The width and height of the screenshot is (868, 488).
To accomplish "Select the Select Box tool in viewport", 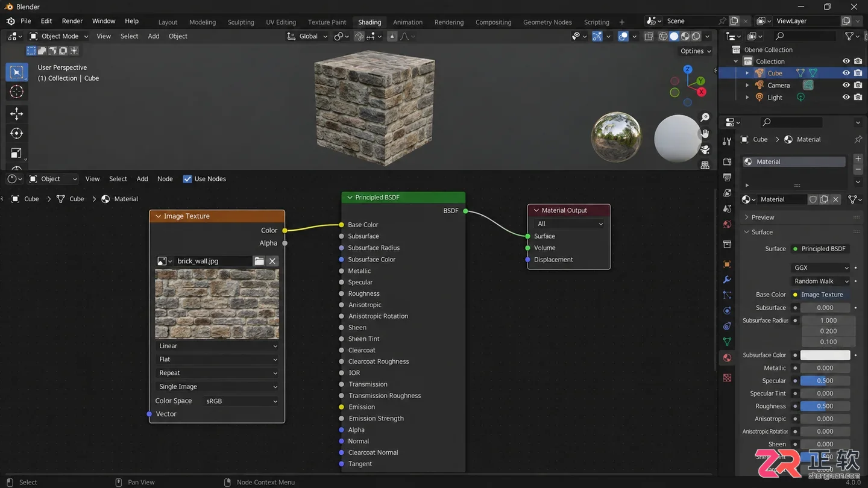I will click(x=17, y=72).
